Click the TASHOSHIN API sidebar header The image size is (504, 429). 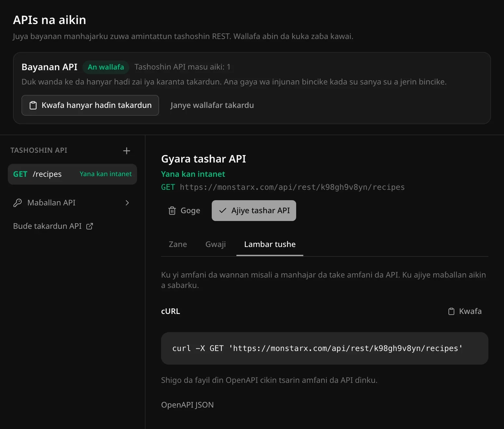(x=39, y=150)
